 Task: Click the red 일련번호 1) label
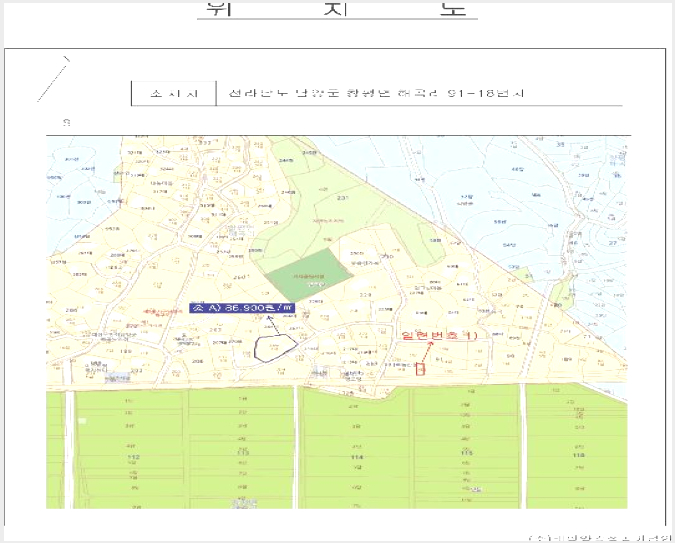tap(439, 335)
